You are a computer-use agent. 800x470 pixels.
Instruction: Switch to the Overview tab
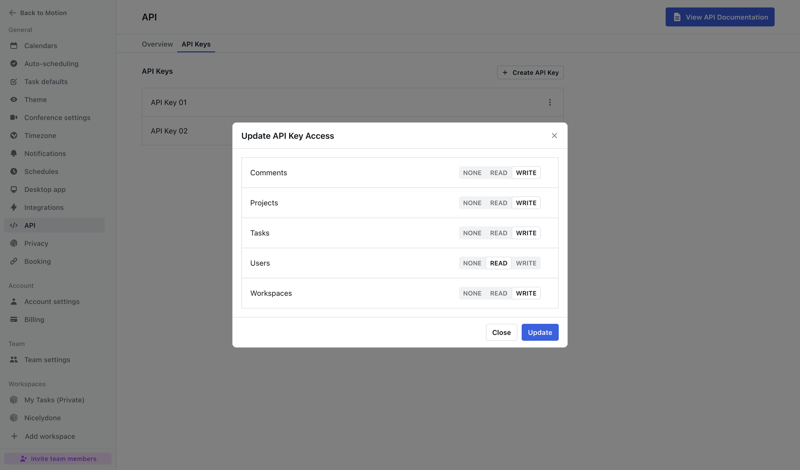click(x=157, y=44)
